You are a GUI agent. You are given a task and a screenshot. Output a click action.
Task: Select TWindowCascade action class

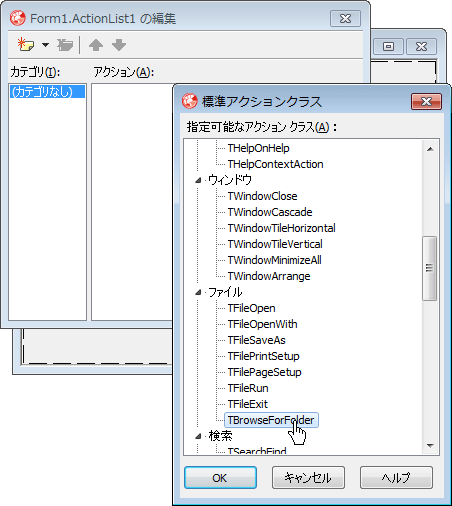[x=270, y=212]
